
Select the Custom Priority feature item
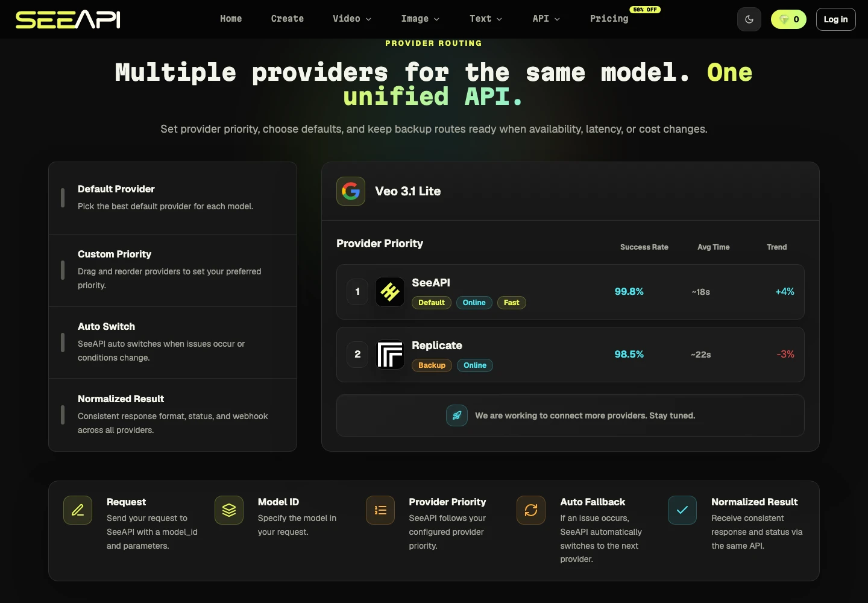click(x=172, y=270)
